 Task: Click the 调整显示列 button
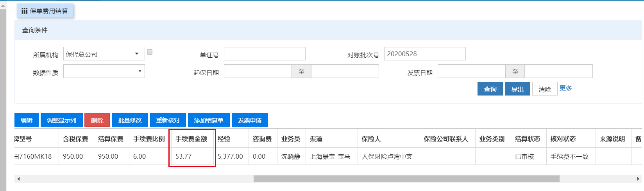pos(61,120)
